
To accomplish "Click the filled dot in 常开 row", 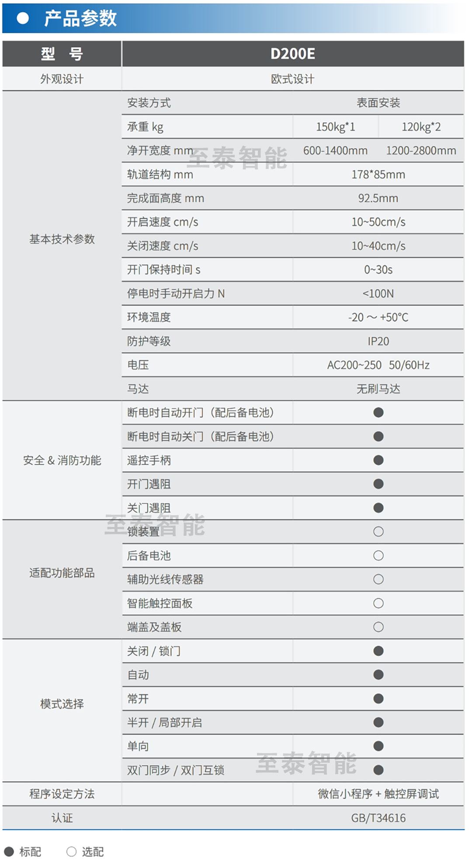I will (x=378, y=699).
